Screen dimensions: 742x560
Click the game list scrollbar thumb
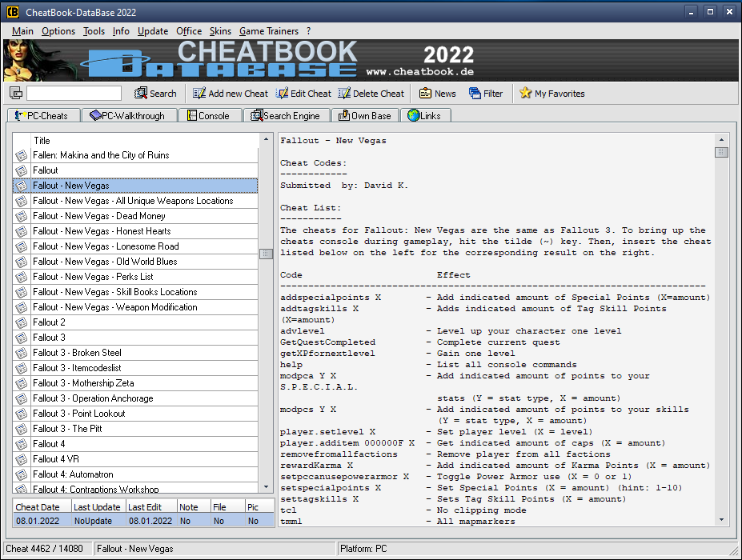266,254
